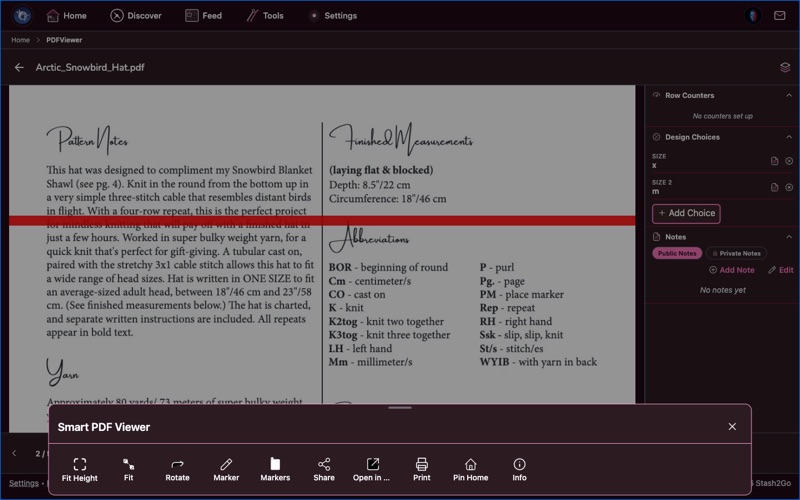Open Settings in top navigation

point(333,16)
